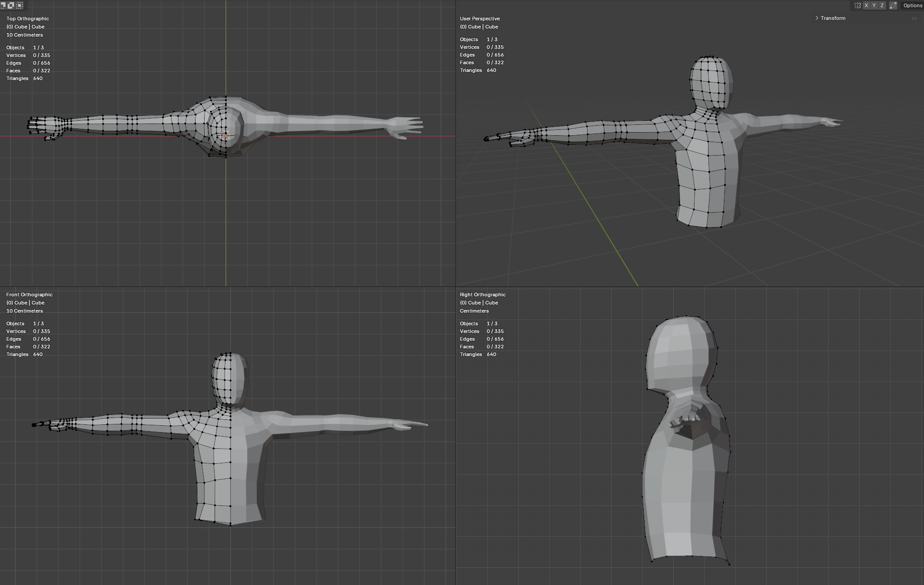The height and width of the screenshot is (585, 924).
Task: Select the new selection mode icon
Action: tap(3, 5)
